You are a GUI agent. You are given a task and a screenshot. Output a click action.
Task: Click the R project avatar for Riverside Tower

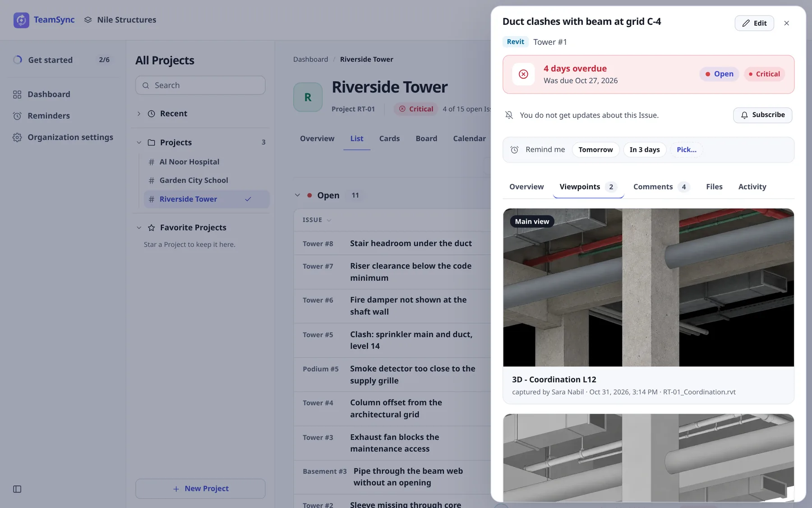coord(308,97)
